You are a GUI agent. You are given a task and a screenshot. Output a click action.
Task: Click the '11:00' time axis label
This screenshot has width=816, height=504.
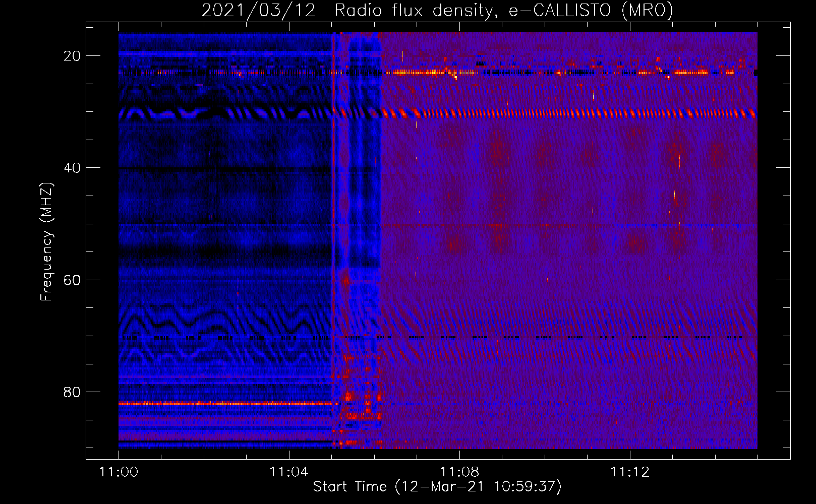119,472
